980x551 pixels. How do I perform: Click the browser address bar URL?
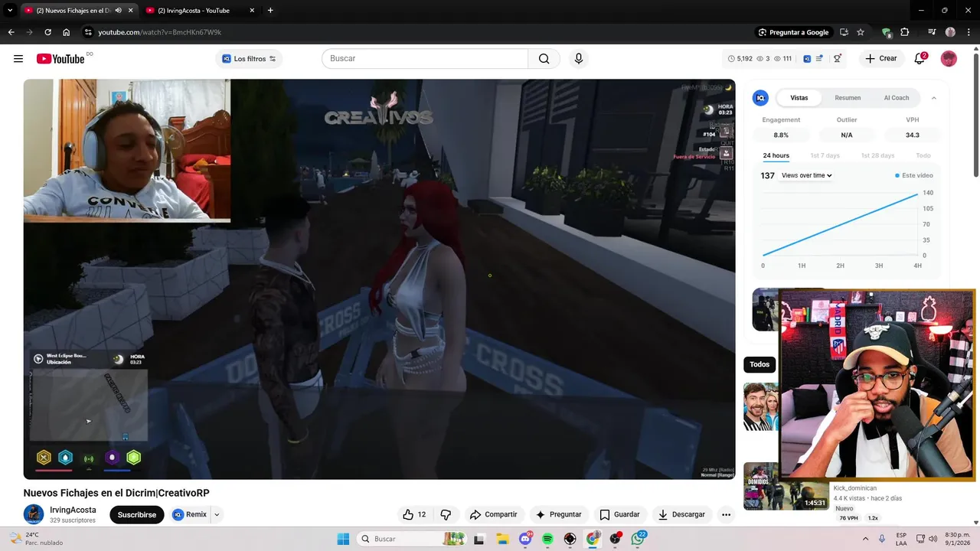coord(159,32)
